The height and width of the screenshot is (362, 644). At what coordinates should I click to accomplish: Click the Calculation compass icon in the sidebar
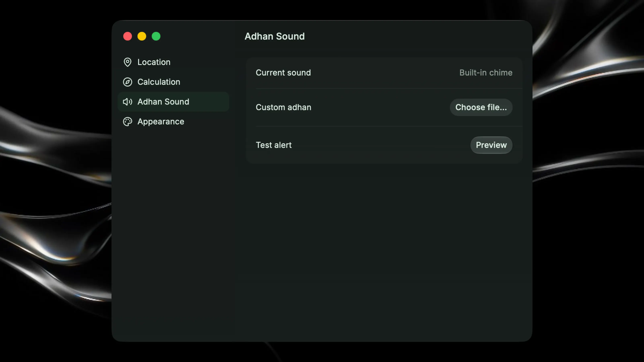click(x=128, y=82)
